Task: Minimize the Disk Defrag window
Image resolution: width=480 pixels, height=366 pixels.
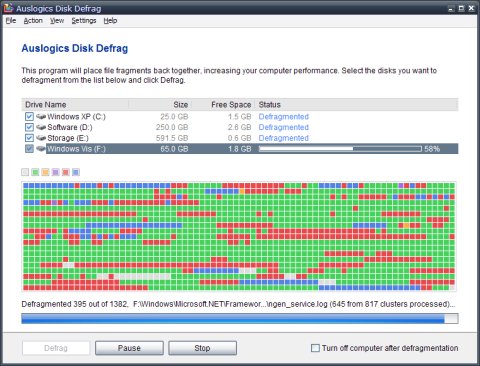Action: coord(452,8)
